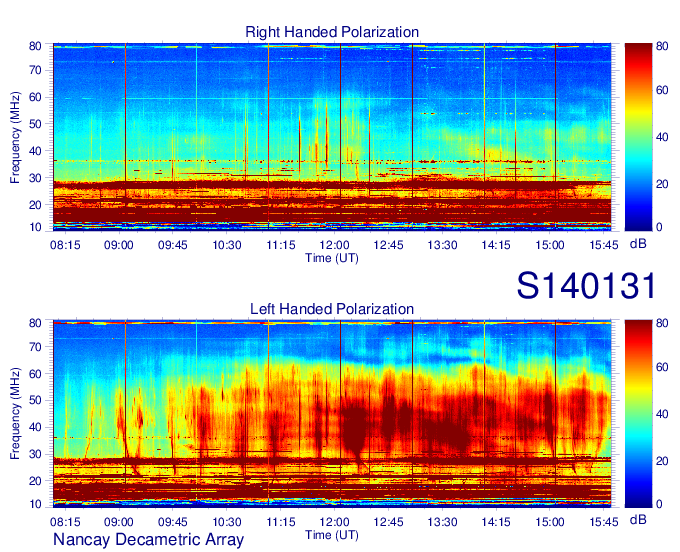Click the 'dB' unit label beside Left Handed colorbar
Viewport: 680px width, 552px height.
638,519
